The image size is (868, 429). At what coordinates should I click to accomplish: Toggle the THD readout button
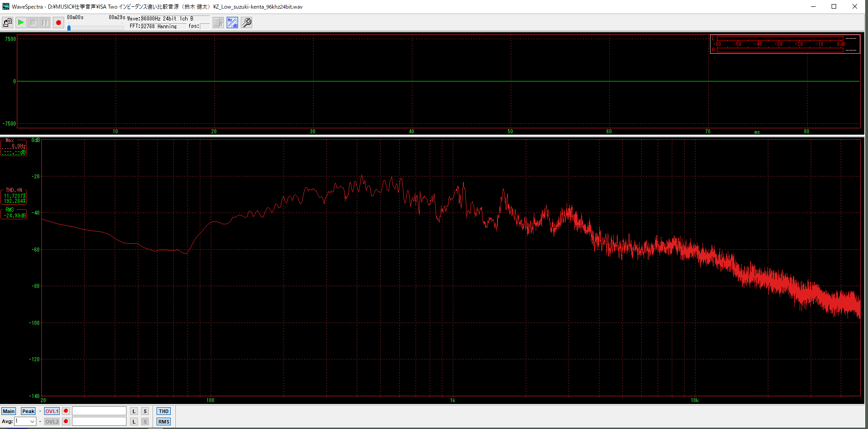coord(164,411)
